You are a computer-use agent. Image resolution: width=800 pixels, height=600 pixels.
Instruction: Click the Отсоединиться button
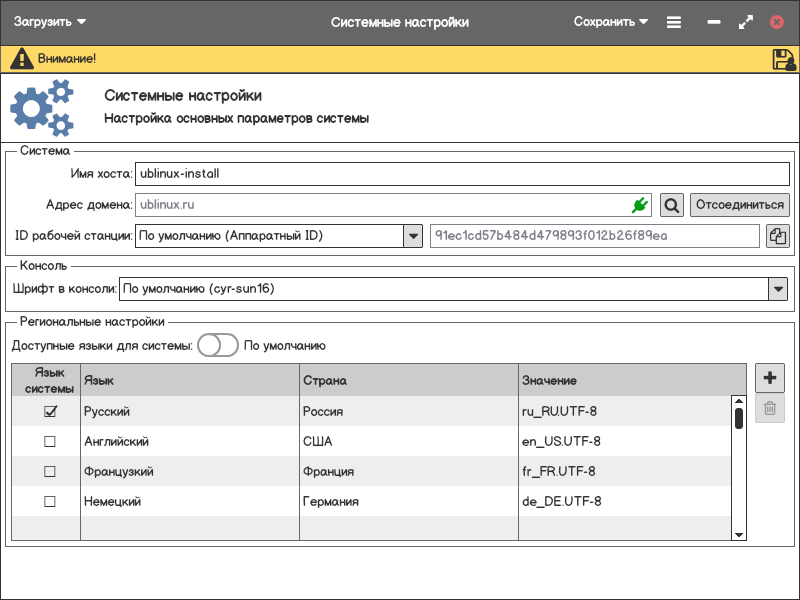pyautogui.click(x=739, y=205)
